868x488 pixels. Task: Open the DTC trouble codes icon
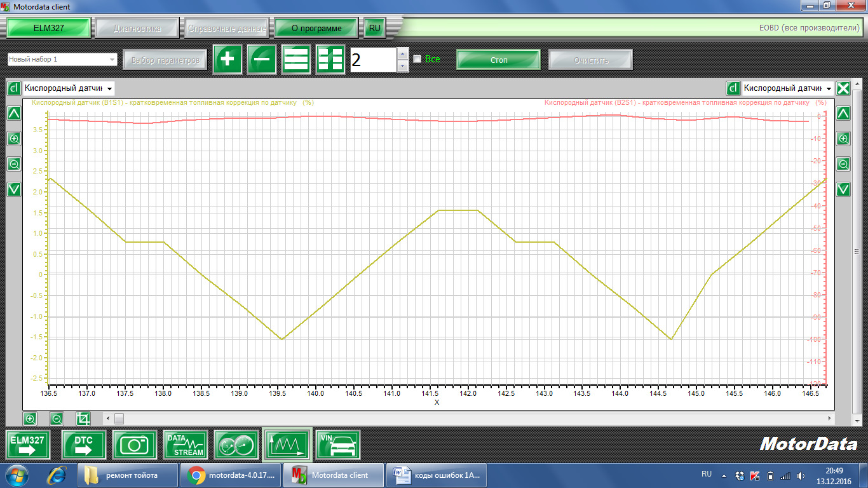click(x=83, y=445)
